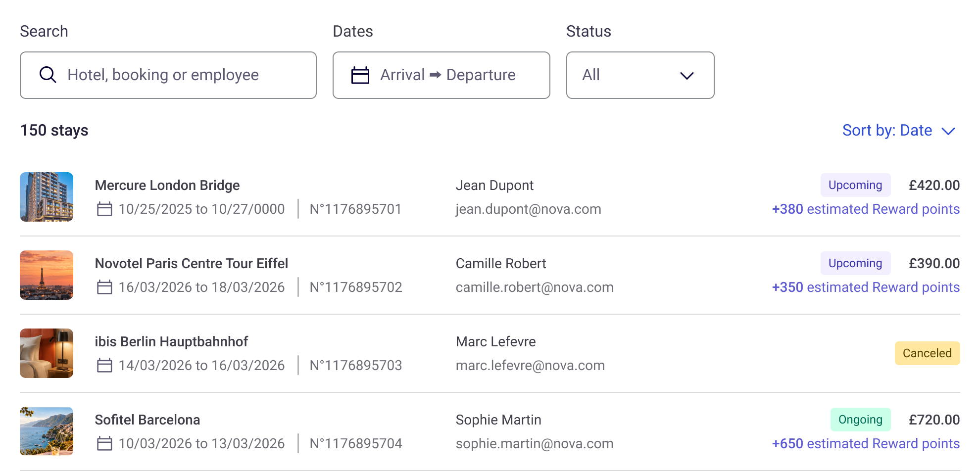
Task: Click the magnifying glass search icon
Action: coord(48,75)
